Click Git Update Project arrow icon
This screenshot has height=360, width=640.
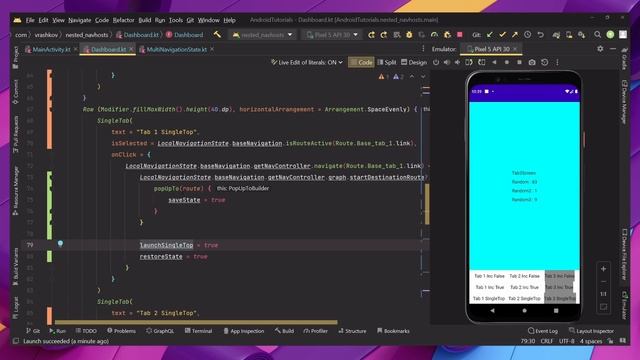click(490, 35)
